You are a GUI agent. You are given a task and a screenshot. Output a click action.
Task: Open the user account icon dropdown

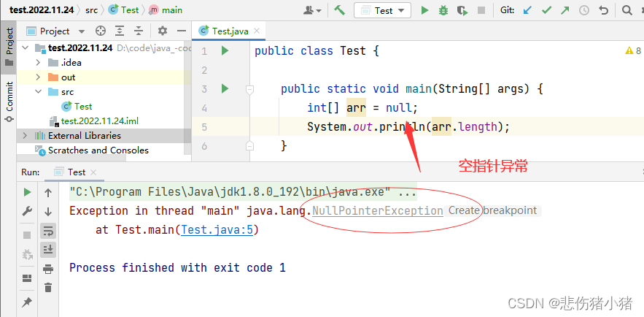312,10
